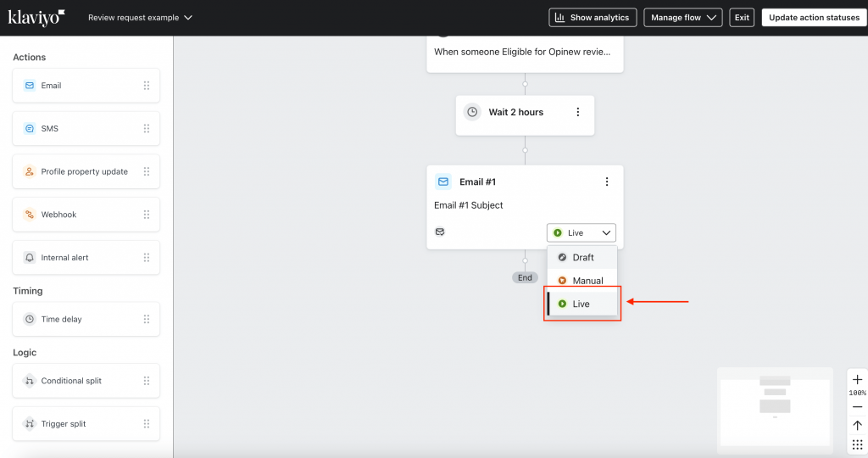The height and width of the screenshot is (458, 868).
Task: Open the Review request example flow name dropdown
Action: 140,18
